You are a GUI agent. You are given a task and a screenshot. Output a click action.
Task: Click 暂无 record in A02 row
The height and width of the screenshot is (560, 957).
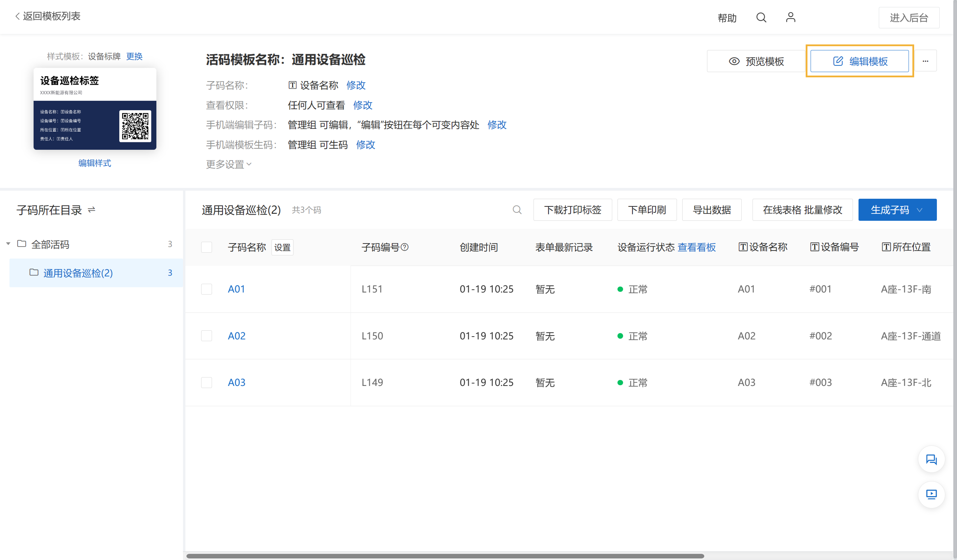tap(545, 336)
